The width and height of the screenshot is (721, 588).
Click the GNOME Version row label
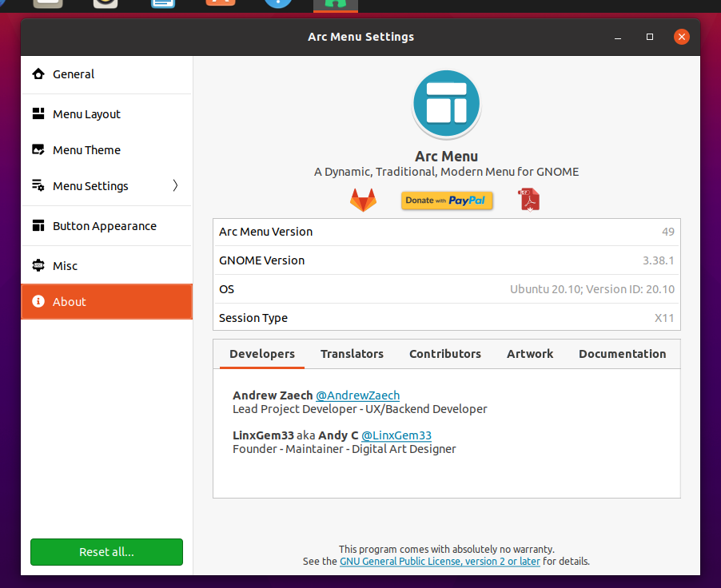261,260
